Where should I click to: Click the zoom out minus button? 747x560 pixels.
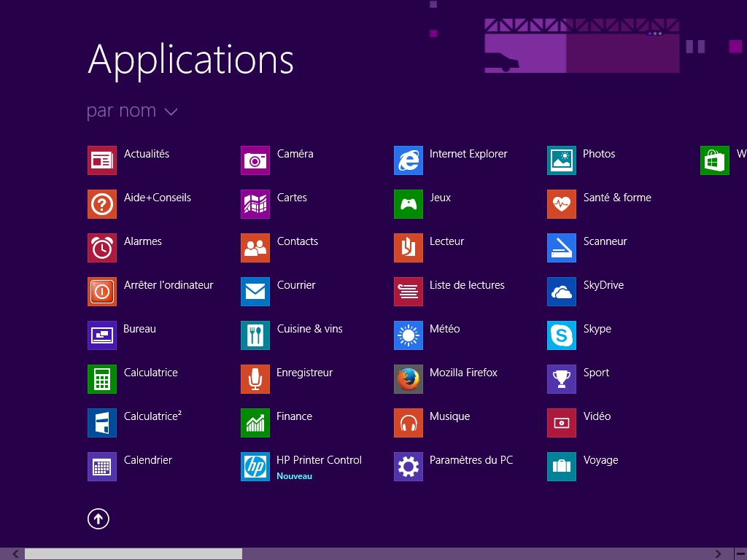(740, 554)
